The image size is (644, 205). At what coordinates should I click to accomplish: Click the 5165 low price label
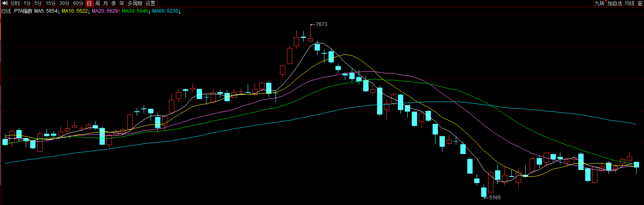[495, 198]
